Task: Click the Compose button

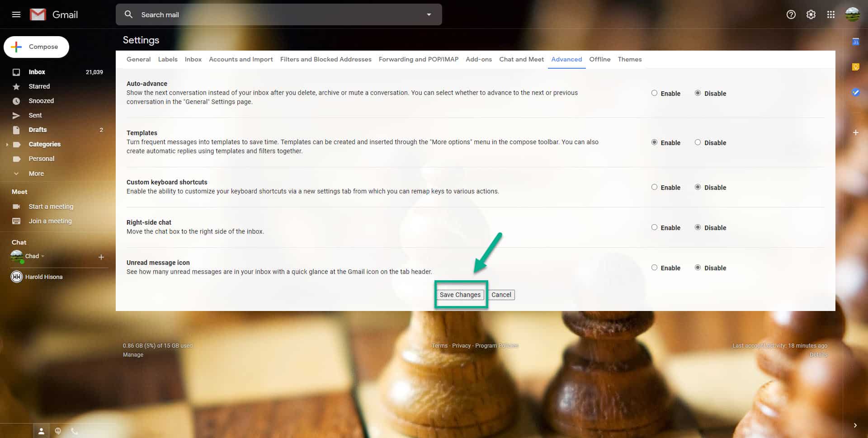Action: (37, 47)
